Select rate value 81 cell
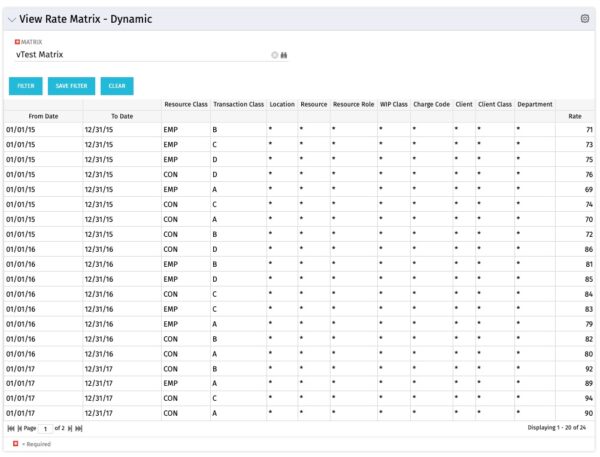The image size is (600, 457). 575,264
